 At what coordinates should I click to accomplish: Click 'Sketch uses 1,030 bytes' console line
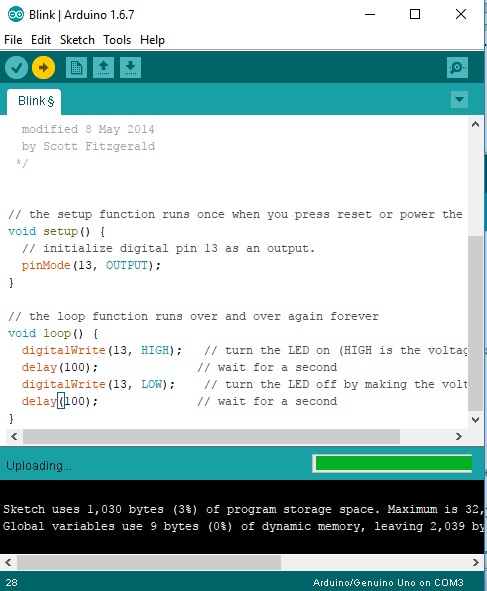coord(243,509)
